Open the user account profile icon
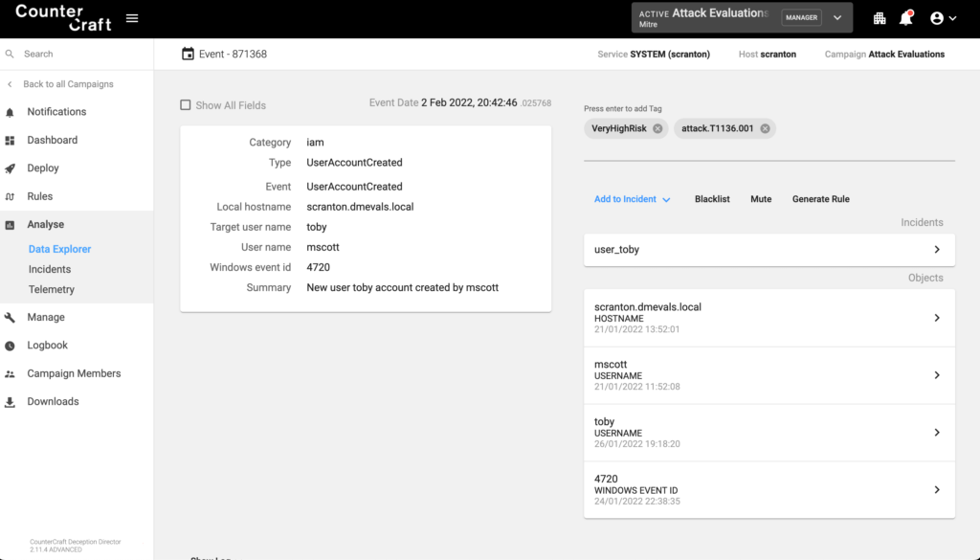This screenshot has height=560, width=980. pyautogui.click(x=943, y=18)
